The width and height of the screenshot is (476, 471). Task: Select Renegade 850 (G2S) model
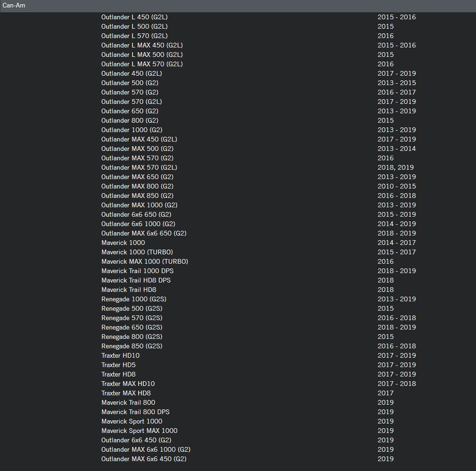point(132,346)
